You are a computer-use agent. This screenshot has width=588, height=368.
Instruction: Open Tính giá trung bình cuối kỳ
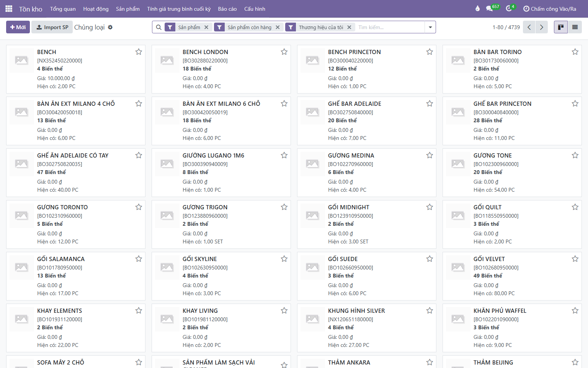179,9
